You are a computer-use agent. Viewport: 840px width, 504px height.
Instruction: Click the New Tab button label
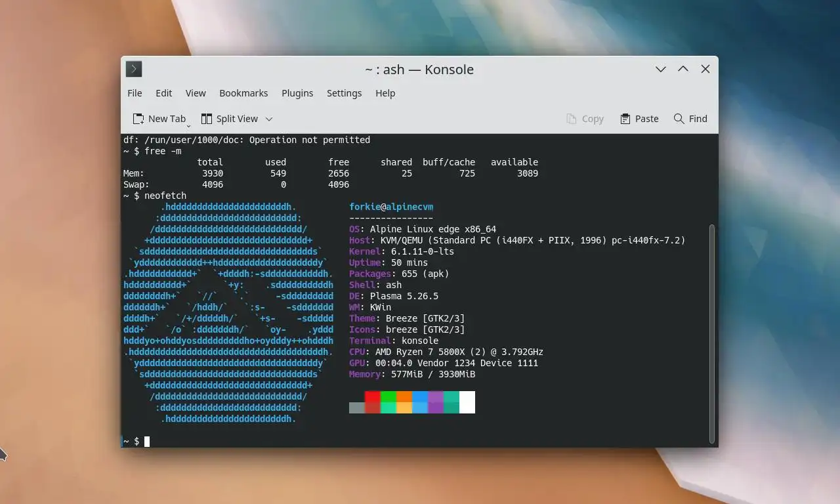coord(167,119)
